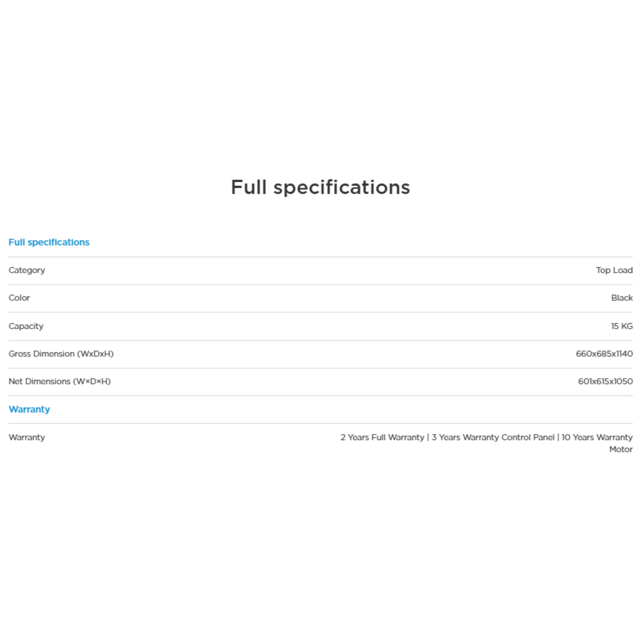Select the Capacity row label

[26, 326]
